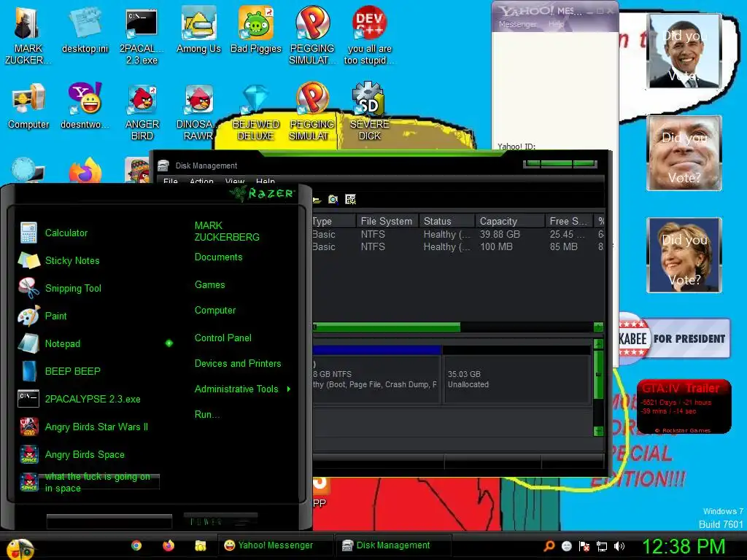The image size is (747, 560).
Task: Open the ANGER BIRD desktop icon
Action: (142, 112)
